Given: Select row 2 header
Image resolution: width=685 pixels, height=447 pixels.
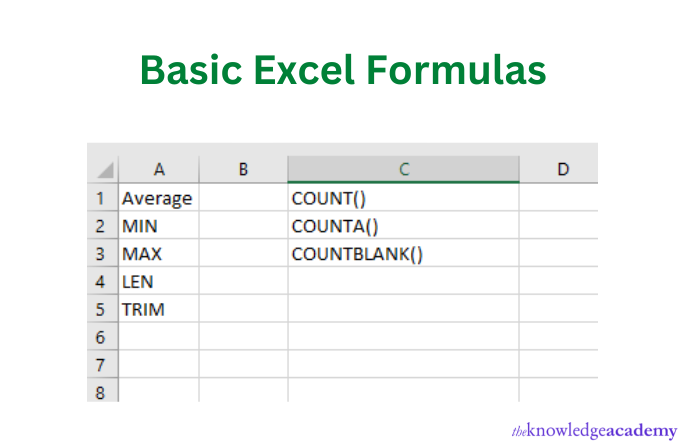Looking at the screenshot, I should click(x=101, y=226).
